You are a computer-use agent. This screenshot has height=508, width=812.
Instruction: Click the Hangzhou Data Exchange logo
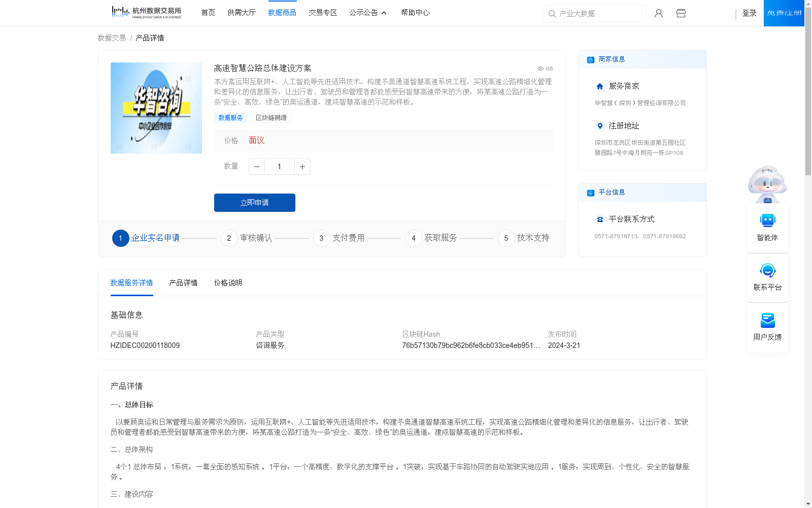(146, 13)
